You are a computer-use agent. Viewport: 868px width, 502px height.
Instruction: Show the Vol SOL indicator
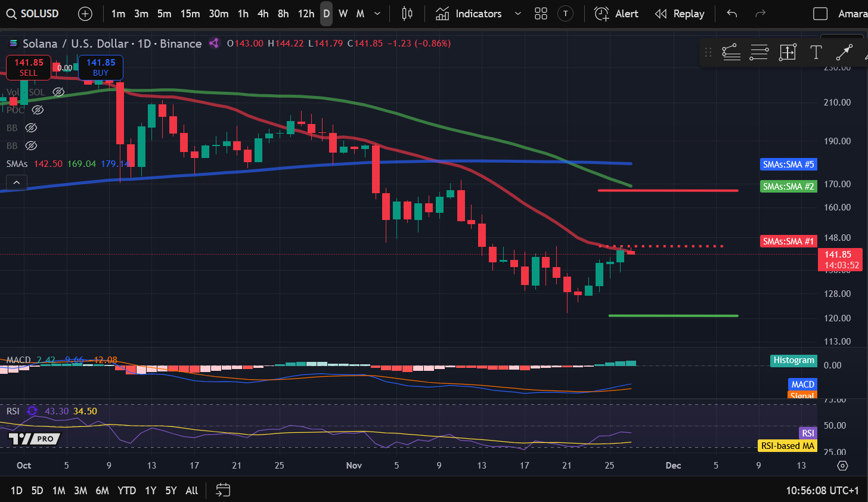click(x=58, y=92)
